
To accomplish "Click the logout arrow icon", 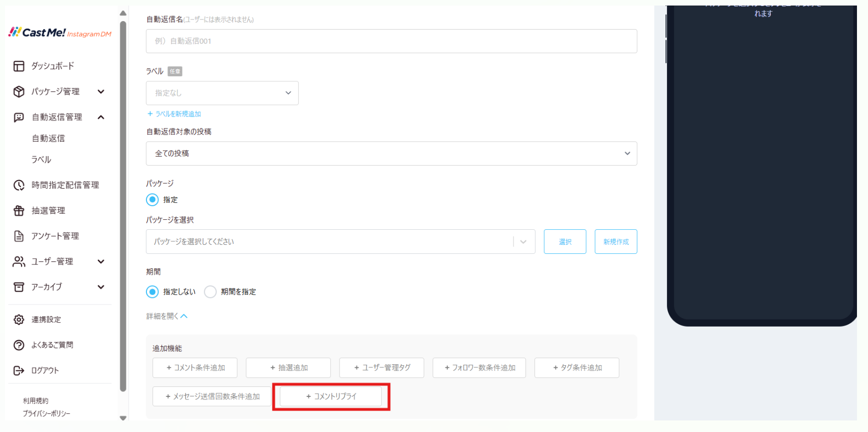I will tap(19, 371).
